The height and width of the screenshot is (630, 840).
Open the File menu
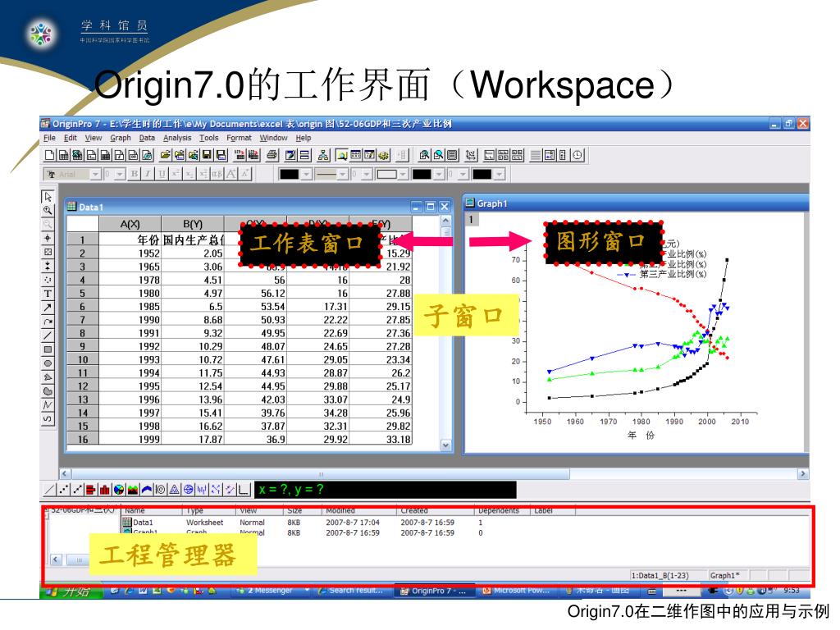(49, 138)
